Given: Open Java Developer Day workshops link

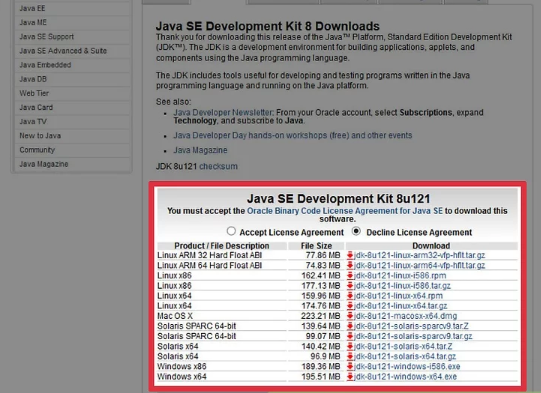Looking at the screenshot, I should 293,135.
